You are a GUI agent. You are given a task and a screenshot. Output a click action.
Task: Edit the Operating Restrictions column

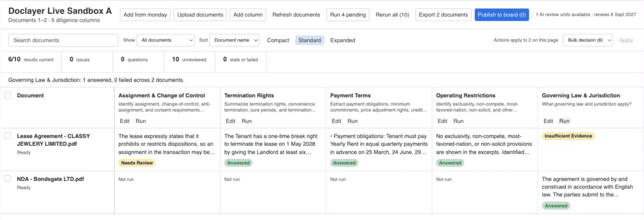442,121
